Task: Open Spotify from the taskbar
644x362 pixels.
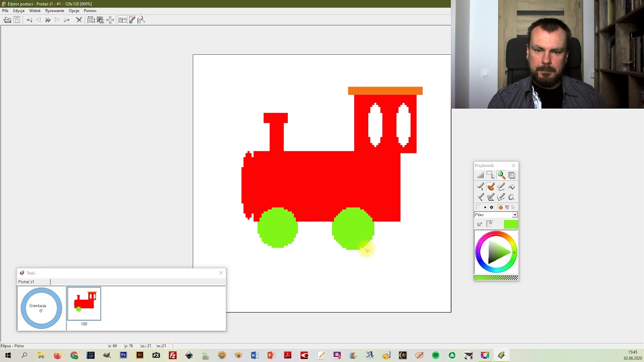Action: (x=436, y=355)
